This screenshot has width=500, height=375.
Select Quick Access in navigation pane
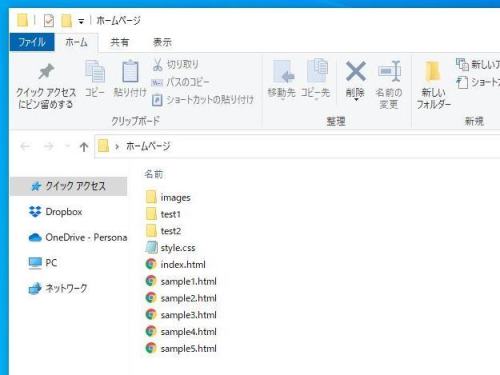[69, 186]
